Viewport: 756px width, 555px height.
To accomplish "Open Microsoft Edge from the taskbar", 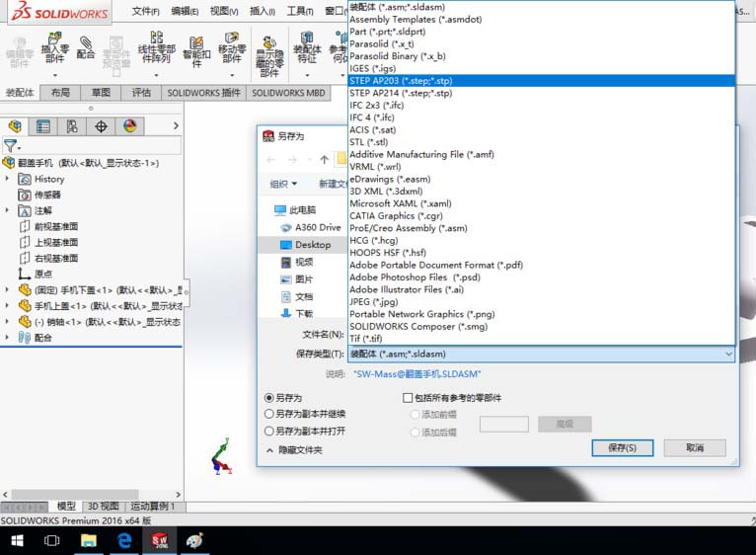I will tap(124, 541).
